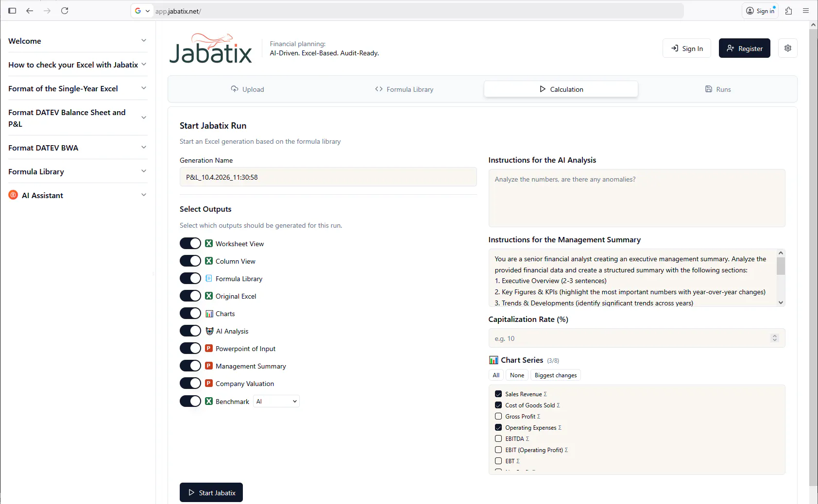
Task: Check EBIT (Operating Profit) series
Action: (x=498, y=450)
